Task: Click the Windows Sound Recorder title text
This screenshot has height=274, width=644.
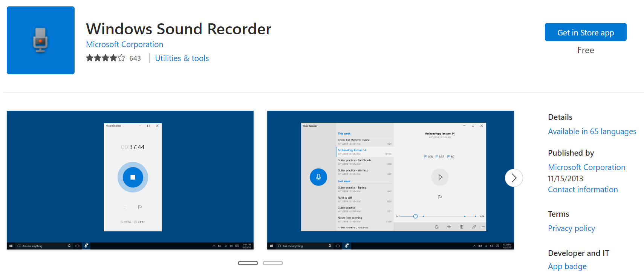Action: (x=179, y=29)
